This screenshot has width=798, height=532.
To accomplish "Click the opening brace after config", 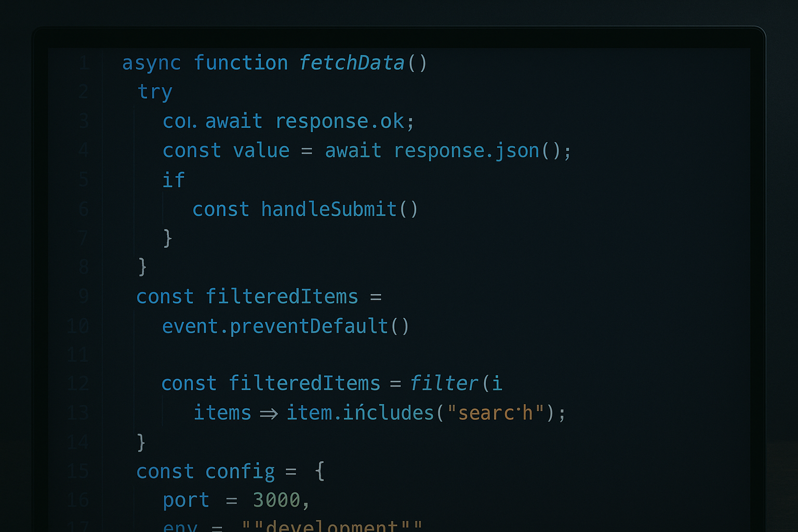I will 320,471.
